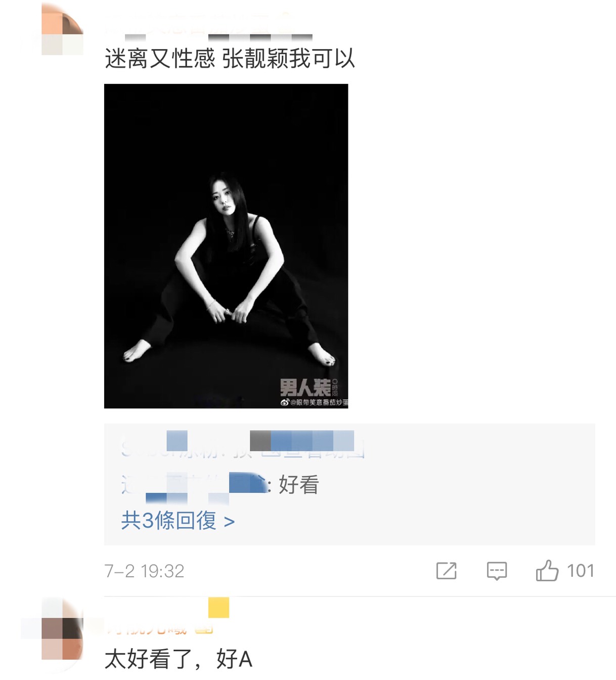Tap the like count "101"
Image resolution: width=616 pixels, height=680 pixels.
tap(581, 571)
